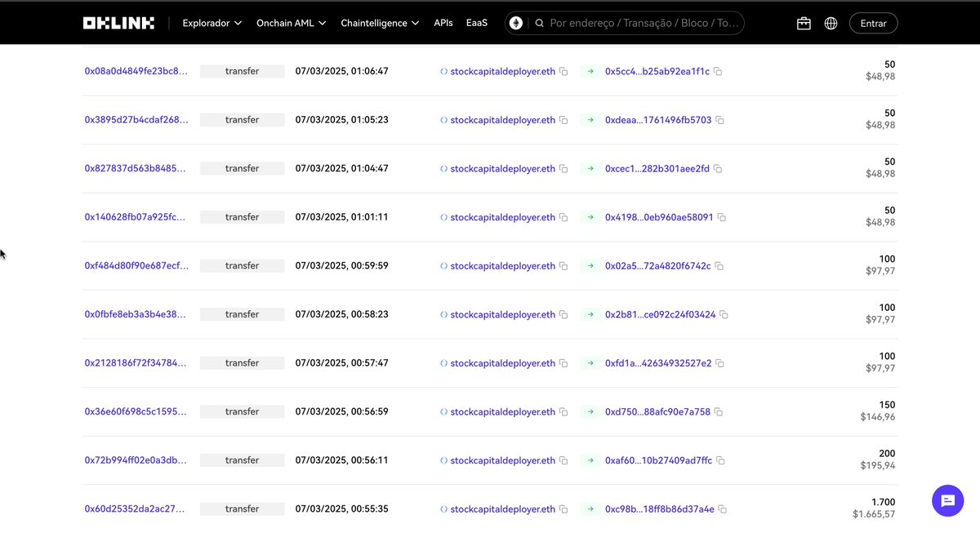Click the $195,94 value

click(878, 465)
